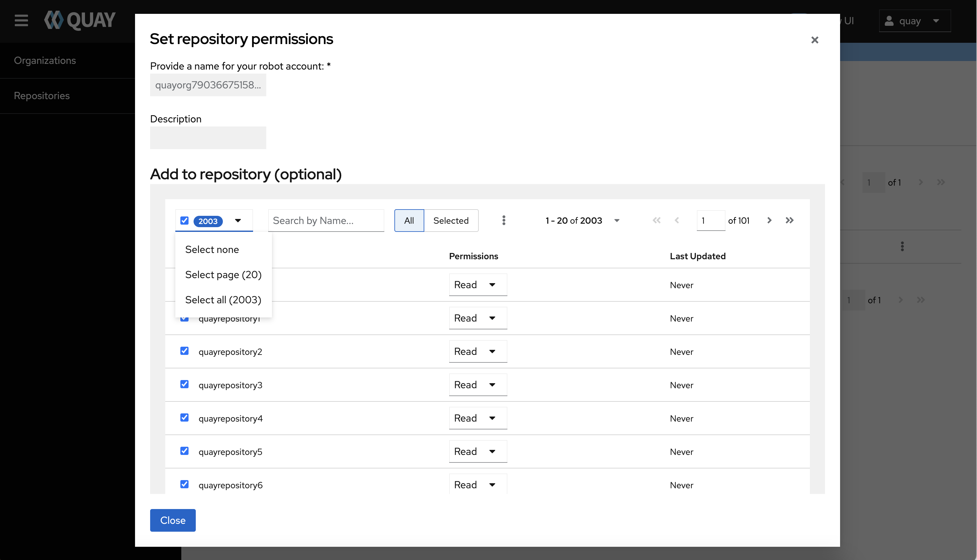977x560 pixels.
Task: Focus the Search by Name field
Action: point(325,221)
